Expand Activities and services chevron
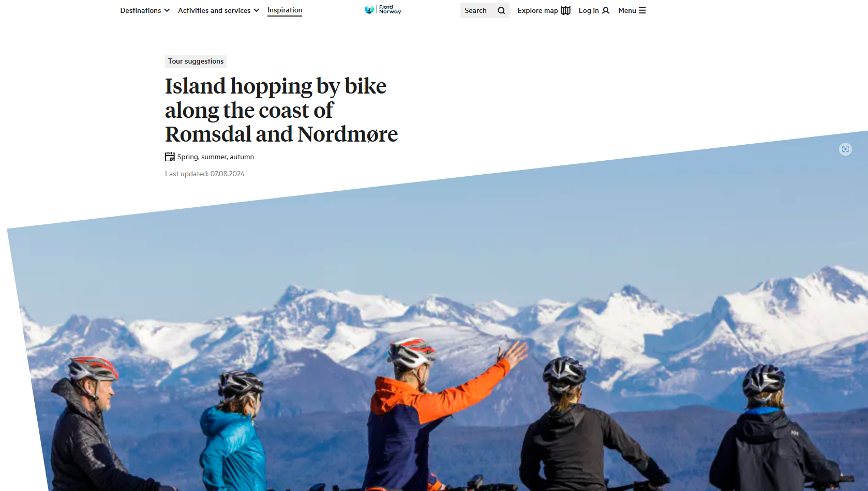The width and height of the screenshot is (868, 491). click(x=256, y=10)
